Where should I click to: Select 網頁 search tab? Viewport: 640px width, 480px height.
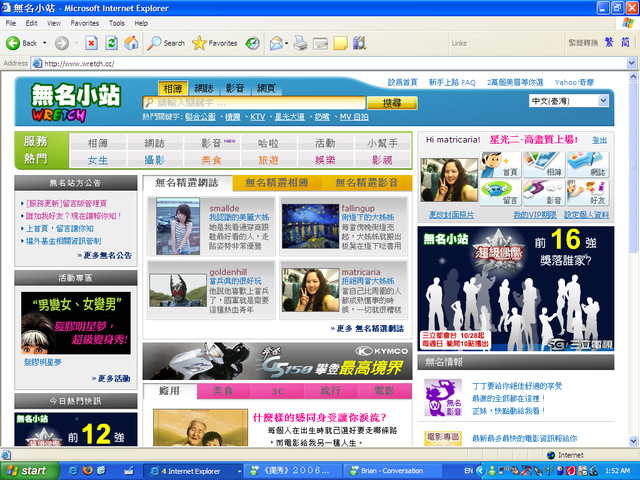pyautogui.click(x=266, y=88)
